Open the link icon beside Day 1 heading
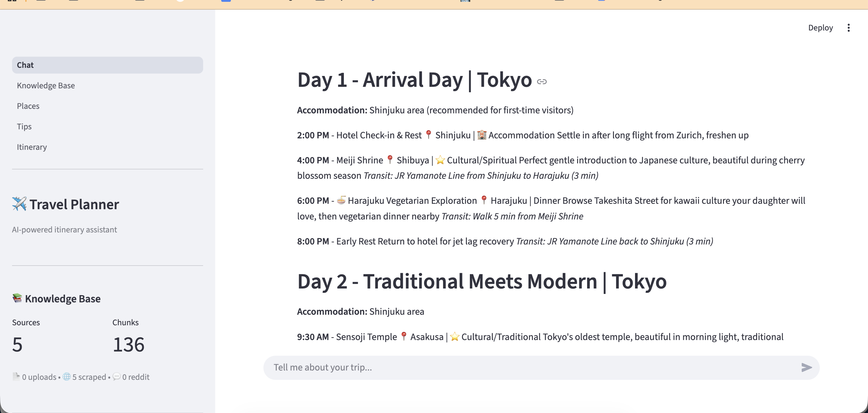The height and width of the screenshot is (413, 868). coord(542,81)
